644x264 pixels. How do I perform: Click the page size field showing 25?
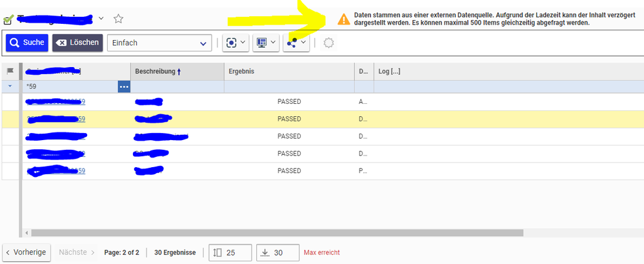point(232,252)
